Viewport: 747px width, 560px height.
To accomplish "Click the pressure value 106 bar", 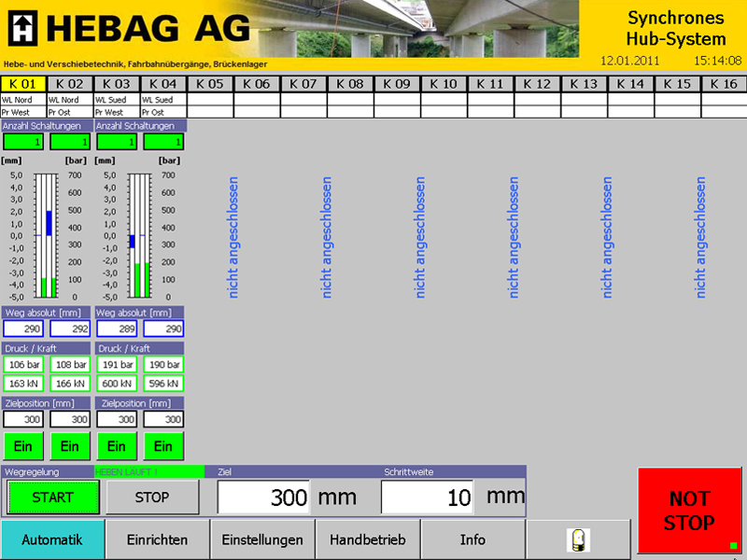I will point(23,365).
